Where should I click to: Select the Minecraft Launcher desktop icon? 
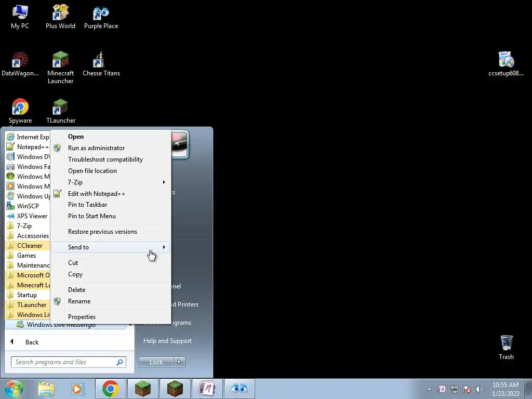point(60,68)
